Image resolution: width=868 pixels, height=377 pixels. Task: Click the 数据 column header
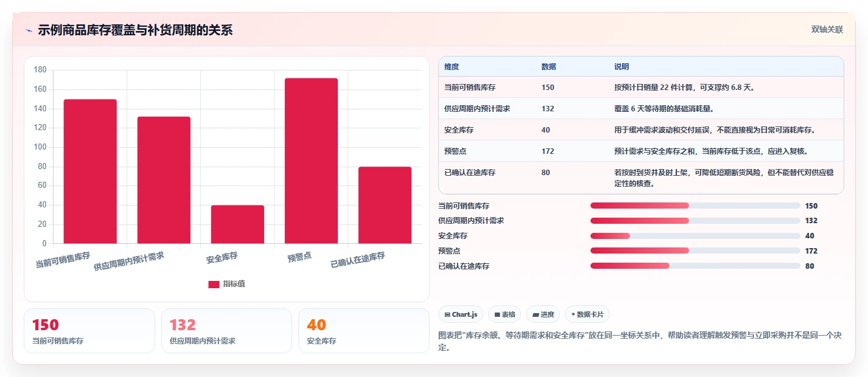[x=548, y=66]
